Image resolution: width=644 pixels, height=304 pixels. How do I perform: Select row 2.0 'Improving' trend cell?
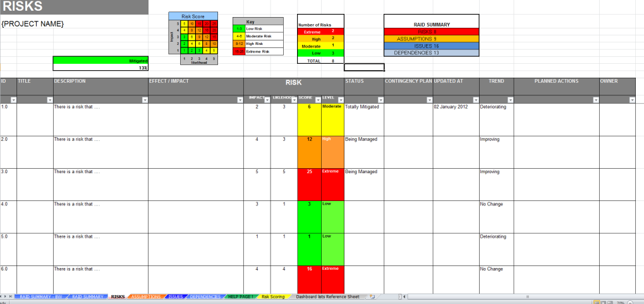(496, 152)
